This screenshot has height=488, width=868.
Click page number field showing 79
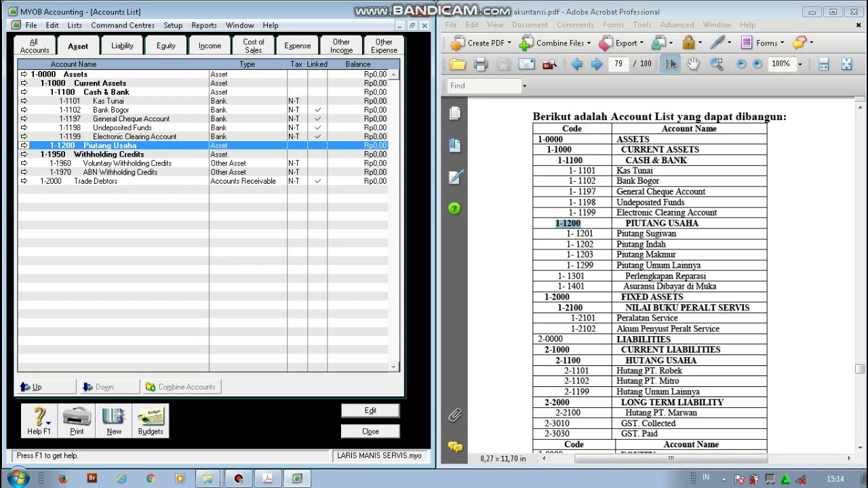pyautogui.click(x=618, y=64)
